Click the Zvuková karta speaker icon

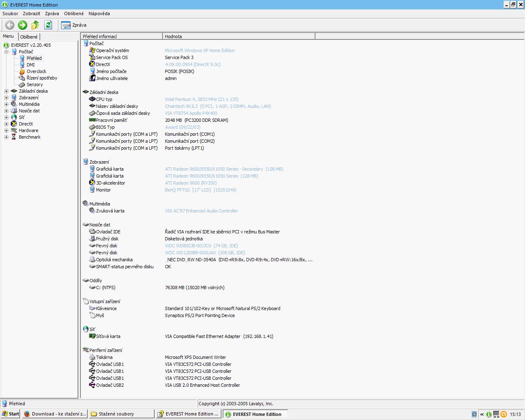pos(92,211)
